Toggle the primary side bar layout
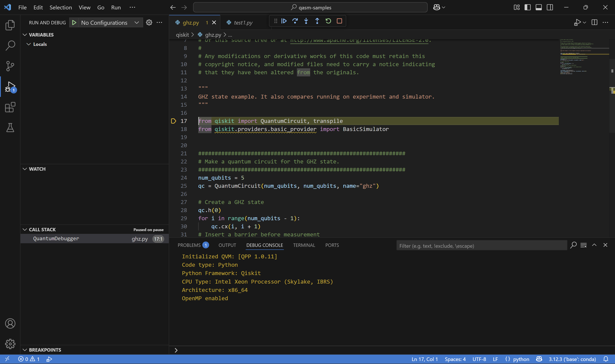The width and height of the screenshot is (615, 364). point(527,7)
